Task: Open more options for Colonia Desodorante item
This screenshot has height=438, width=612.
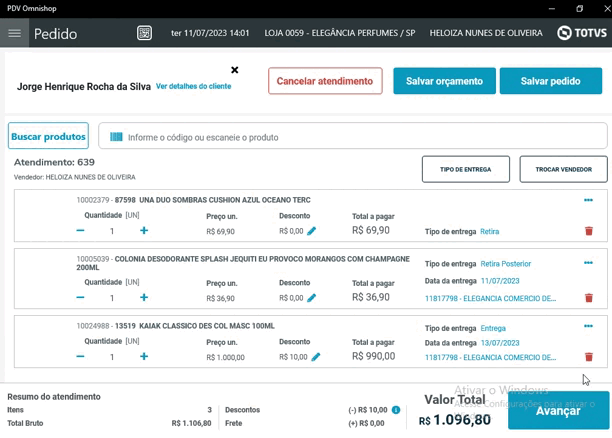Action: pos(588,263)
